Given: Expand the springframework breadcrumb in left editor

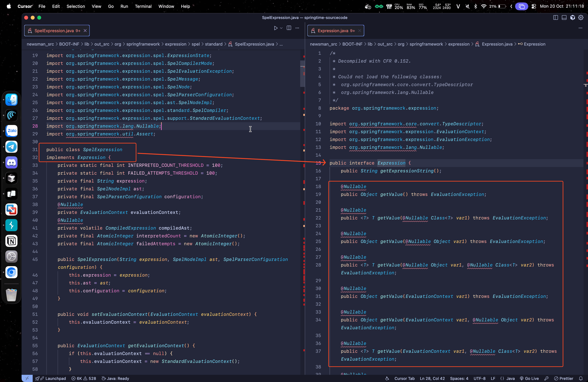Looking at the screenshot, I should [x=143, y=44].
